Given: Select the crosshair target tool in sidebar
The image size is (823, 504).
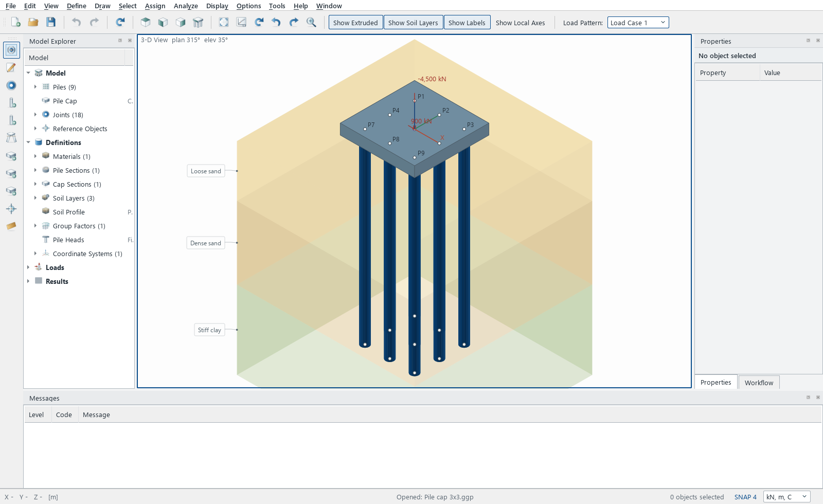Looking at the screenshot, I should pyautogui.click(x=11, y=208).
